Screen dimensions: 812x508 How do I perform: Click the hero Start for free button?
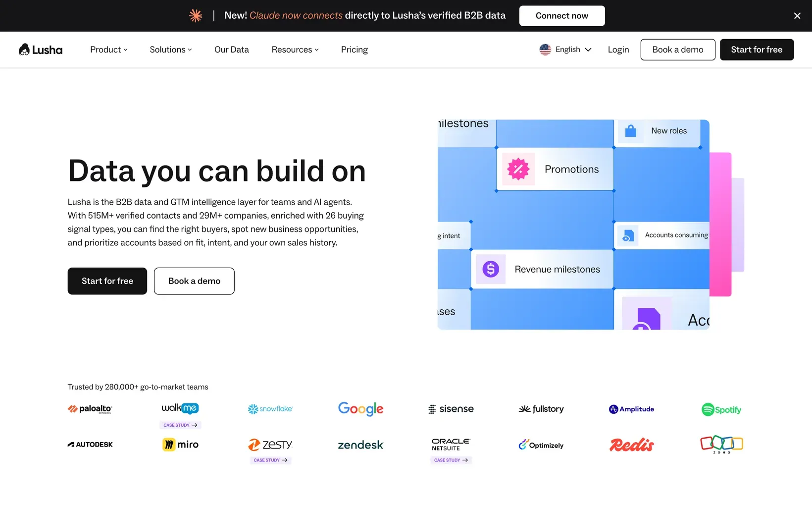point(107,281)
